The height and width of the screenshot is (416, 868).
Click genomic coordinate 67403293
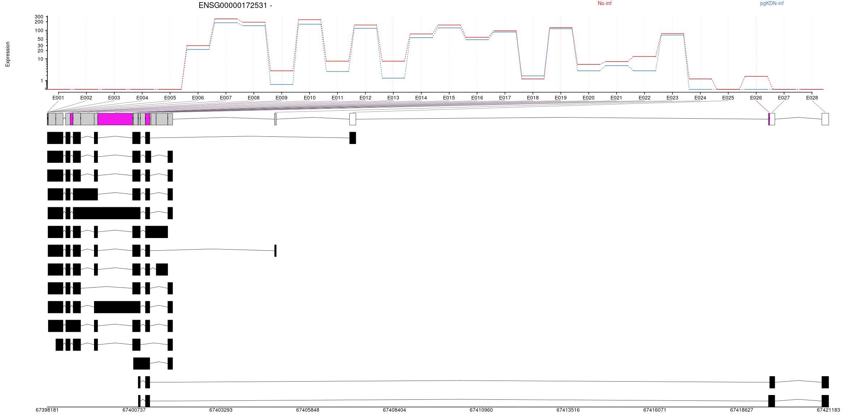(x=221, y=410)
